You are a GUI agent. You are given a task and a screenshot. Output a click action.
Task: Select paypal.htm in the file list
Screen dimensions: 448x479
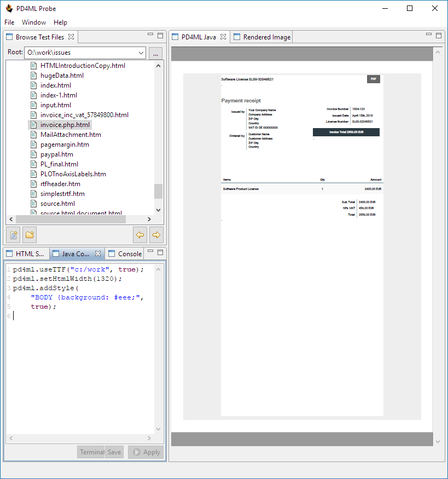[x=56, y=154]
